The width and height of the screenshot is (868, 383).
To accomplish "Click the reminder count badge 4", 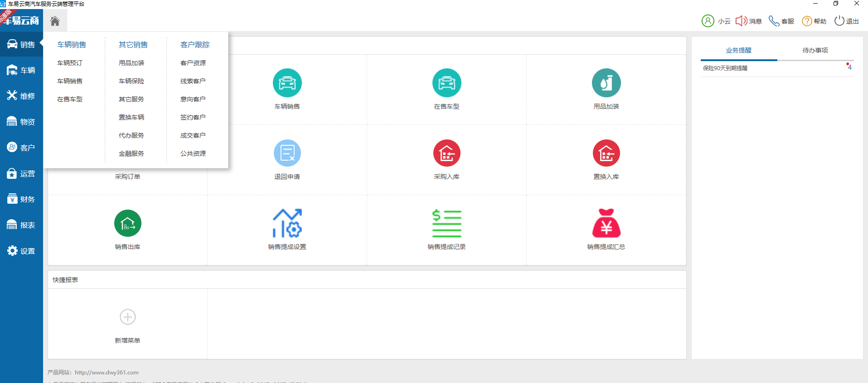I will pos(849,67).
